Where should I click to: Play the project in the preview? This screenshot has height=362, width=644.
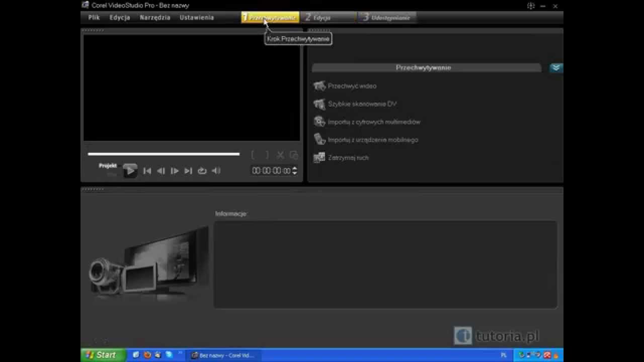pos(130,170)
